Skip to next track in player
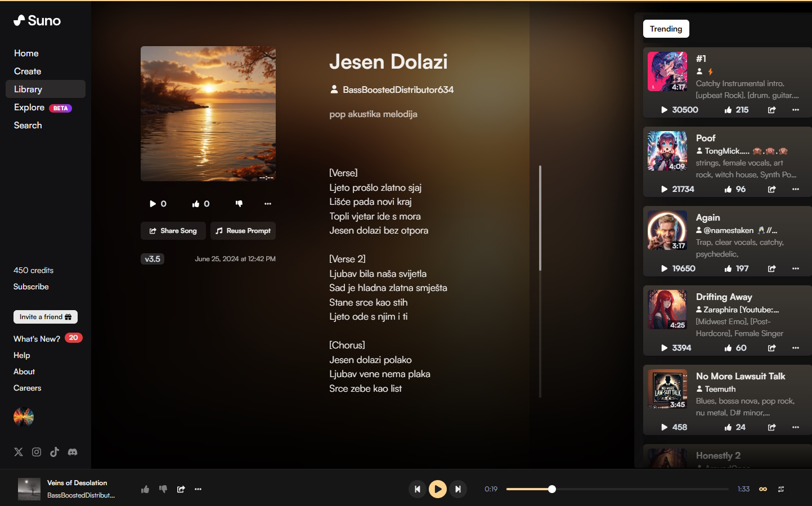Screen dimensions: 812x506 pos(458,489)
